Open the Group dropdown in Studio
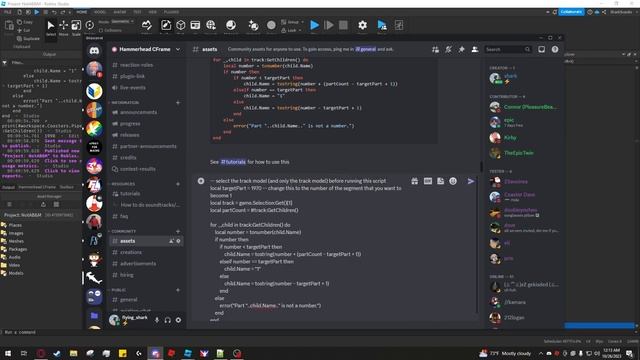The image size is (640, 360). pyautogui.click(x=292, y=22)
